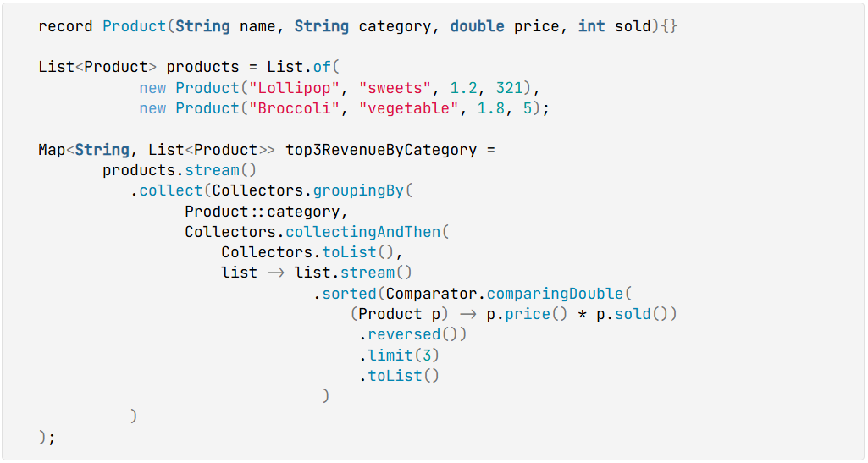Place cursor on top3RevenueByCategory variable

pos(381,150)
